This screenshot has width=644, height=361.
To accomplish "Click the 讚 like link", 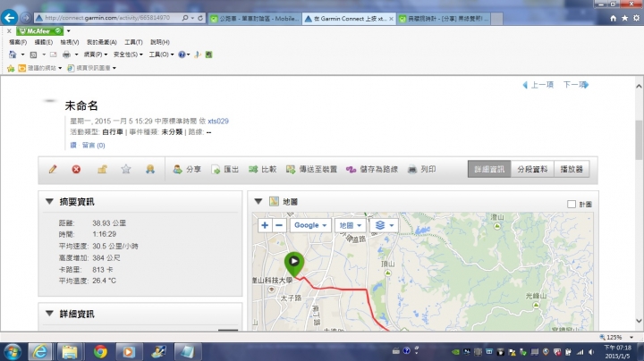I will (x=73, y=146).
